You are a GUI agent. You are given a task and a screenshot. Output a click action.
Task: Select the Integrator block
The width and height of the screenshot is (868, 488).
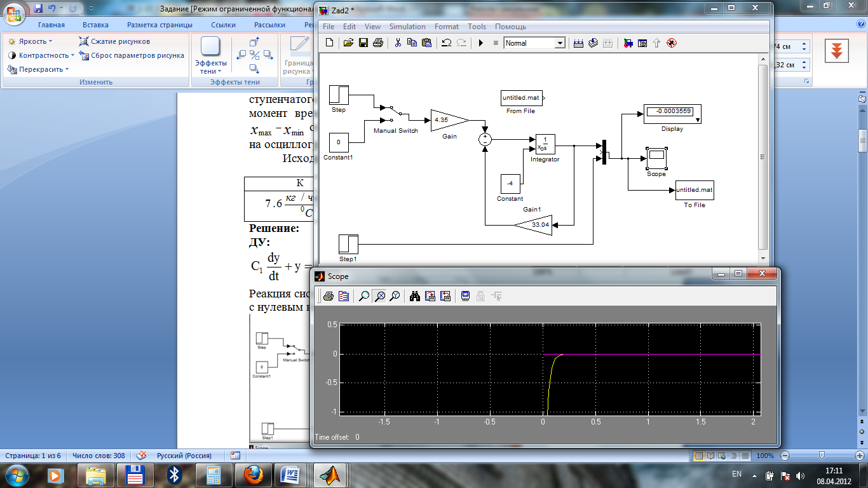(545, 144)
